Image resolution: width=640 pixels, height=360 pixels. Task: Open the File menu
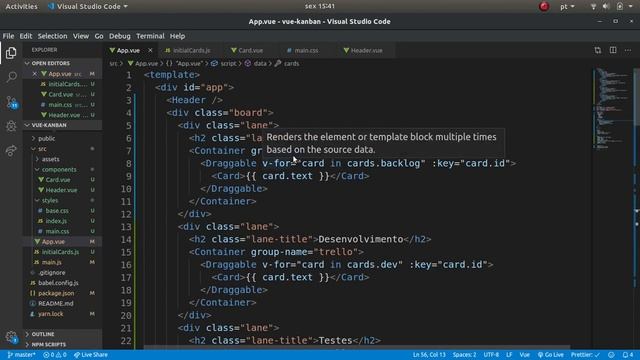coord(8,36)
